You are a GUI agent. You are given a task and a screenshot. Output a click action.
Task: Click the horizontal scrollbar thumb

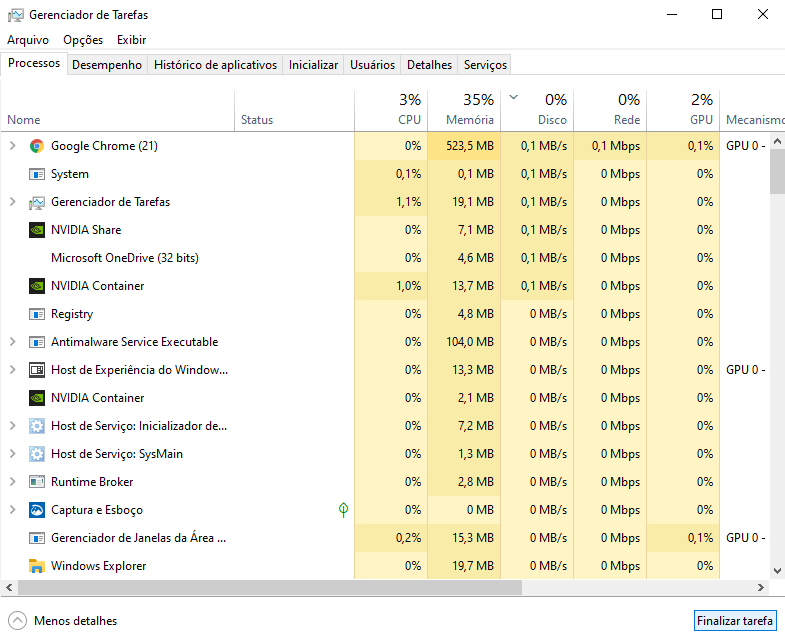pos(270,587)
